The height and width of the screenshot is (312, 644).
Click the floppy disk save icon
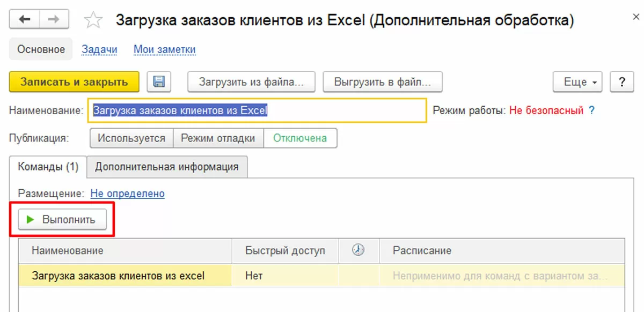pyautogui.click(x=159, y=82)
